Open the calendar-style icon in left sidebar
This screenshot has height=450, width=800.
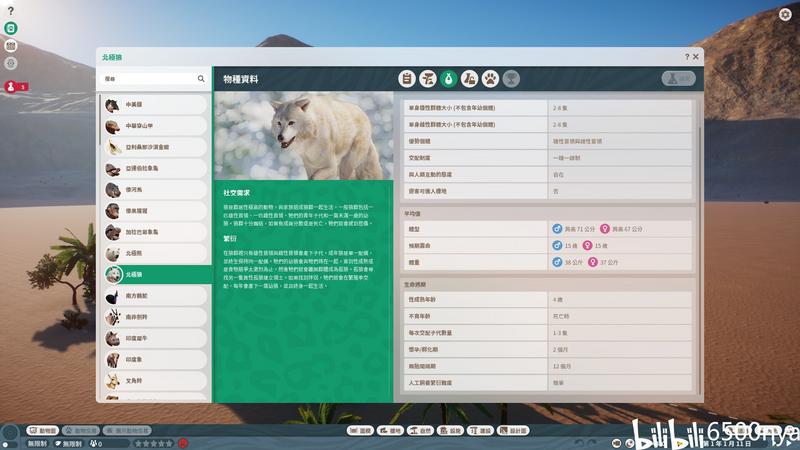(11, 46)
